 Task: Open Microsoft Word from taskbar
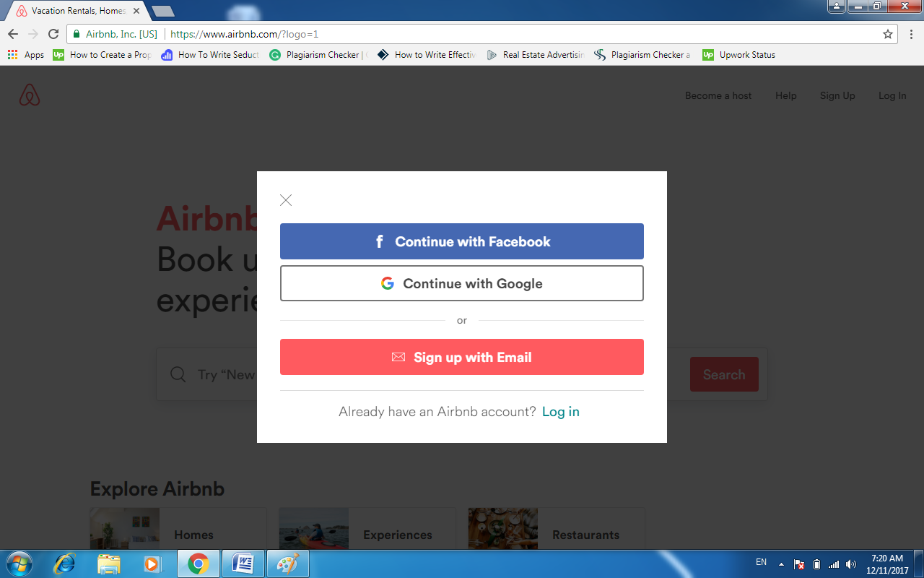pos(243,564)
